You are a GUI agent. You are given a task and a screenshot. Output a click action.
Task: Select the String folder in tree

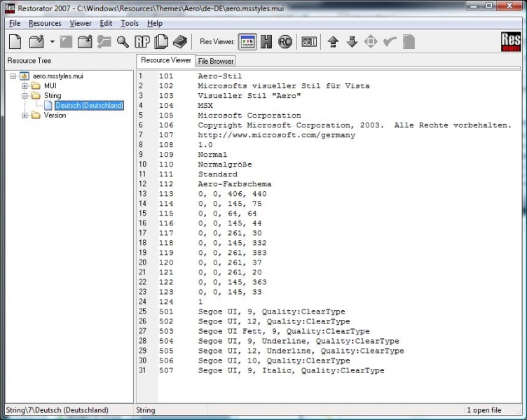(x=53, y=96)
